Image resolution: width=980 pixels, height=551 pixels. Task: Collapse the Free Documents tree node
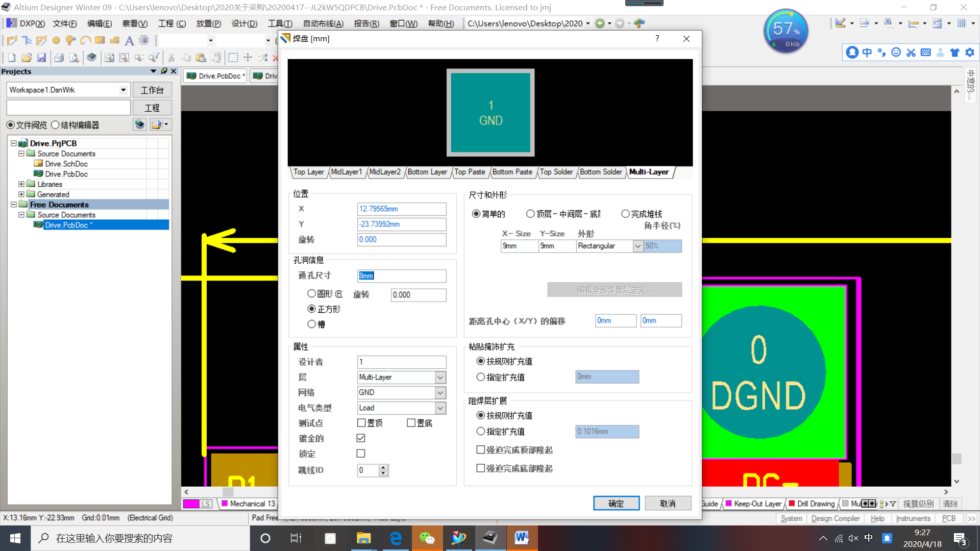tap(14, 205)
